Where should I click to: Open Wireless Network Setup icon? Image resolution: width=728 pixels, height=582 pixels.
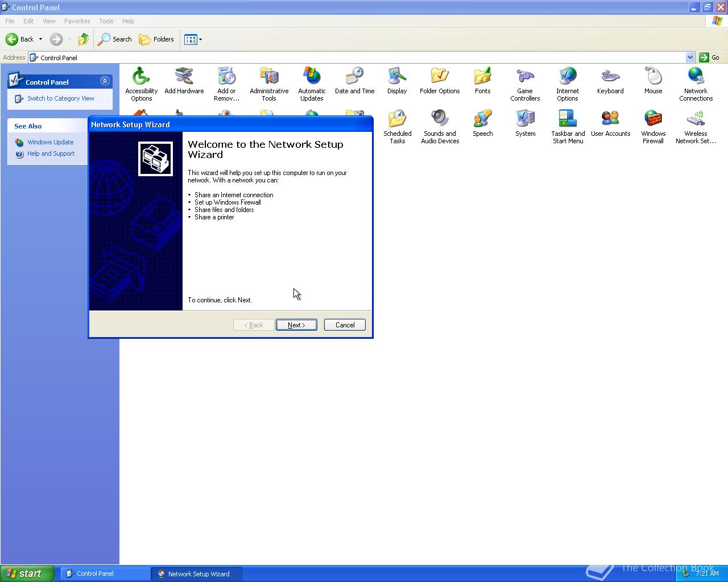pos(696,127)
